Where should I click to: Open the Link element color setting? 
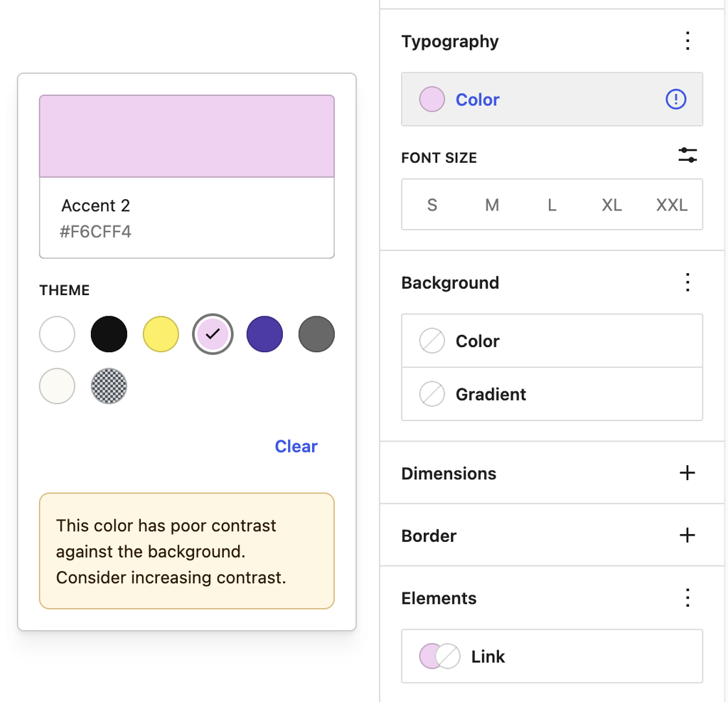click(552, 656)
